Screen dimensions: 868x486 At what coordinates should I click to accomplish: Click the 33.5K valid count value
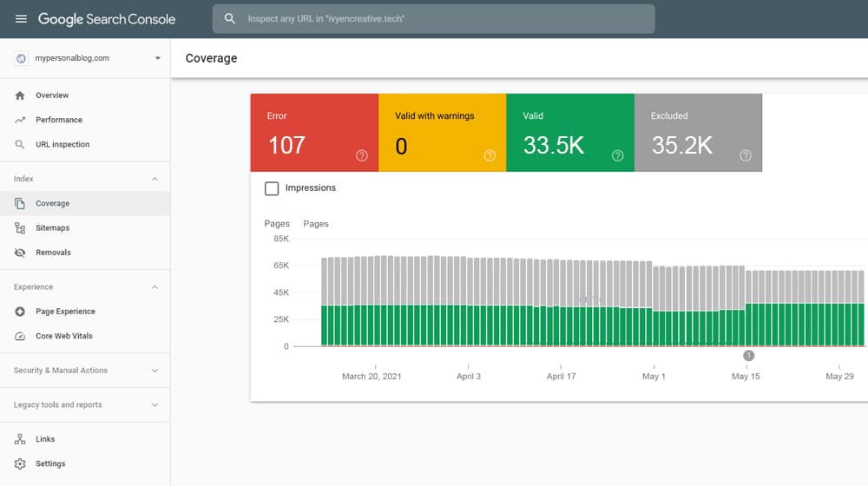pos(554,146)
